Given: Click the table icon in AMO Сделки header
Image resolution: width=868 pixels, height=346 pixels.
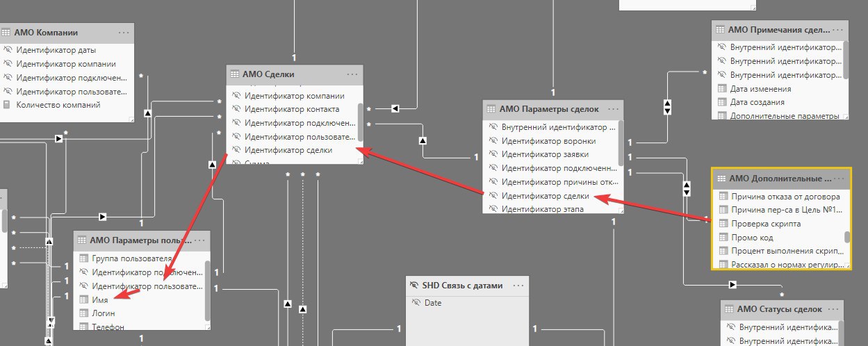Looking at the screenshot, I should tap(234, 74).
